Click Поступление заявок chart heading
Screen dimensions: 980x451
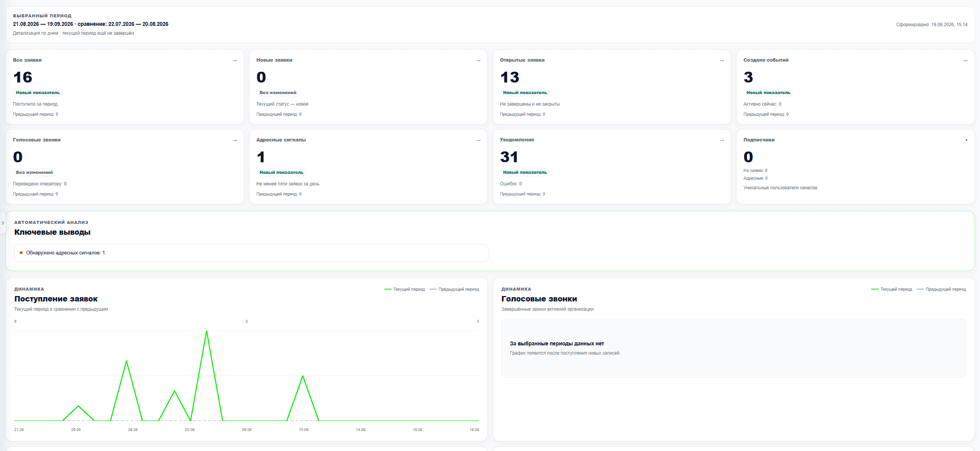[56, 299]
